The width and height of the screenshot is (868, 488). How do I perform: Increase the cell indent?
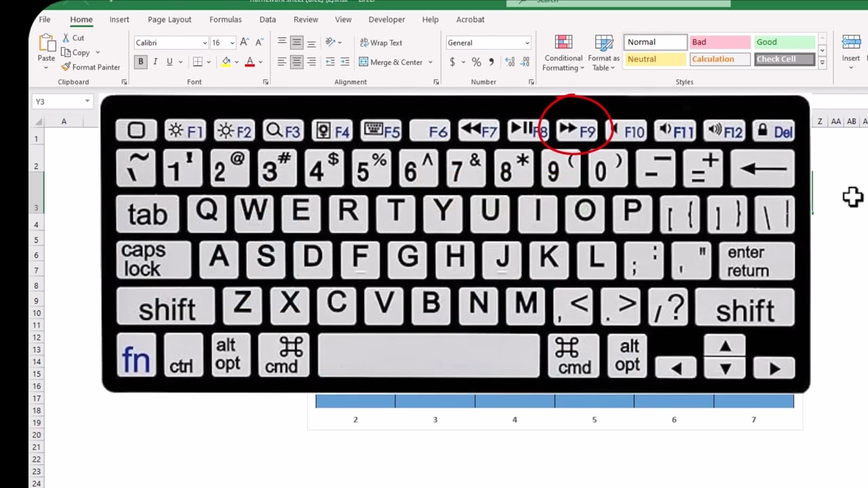(x=346, y=62)
